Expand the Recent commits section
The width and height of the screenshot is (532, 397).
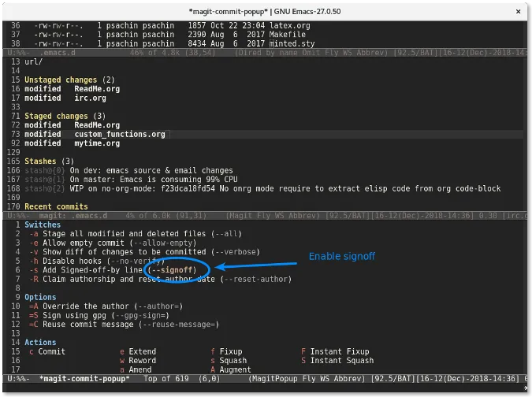click(57, 206)
